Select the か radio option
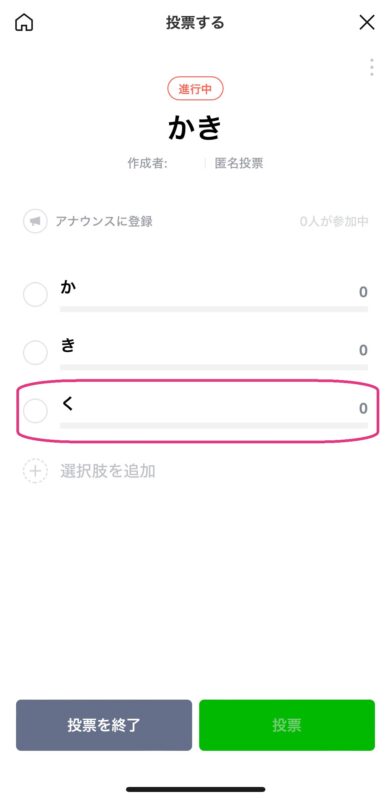 (35, 294)
